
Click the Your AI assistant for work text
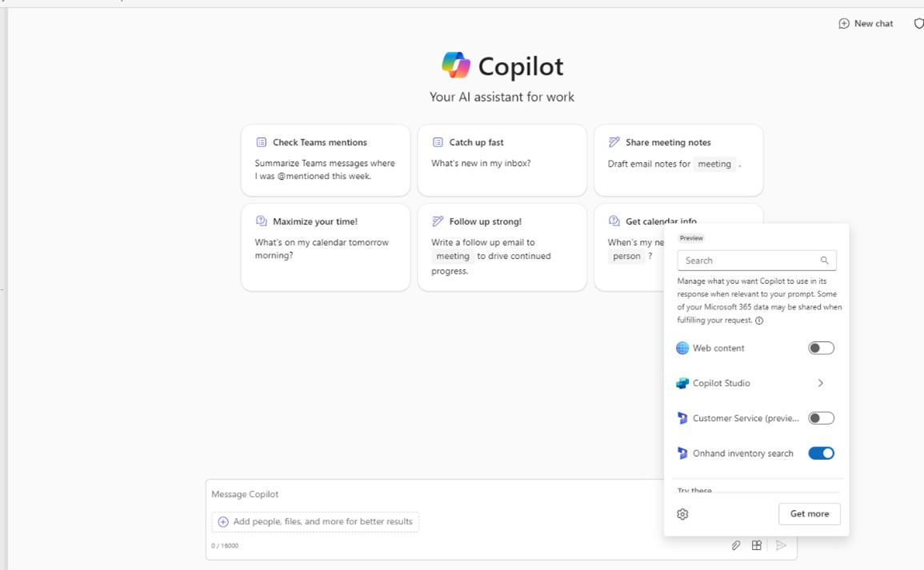click(x=502, y=98)
